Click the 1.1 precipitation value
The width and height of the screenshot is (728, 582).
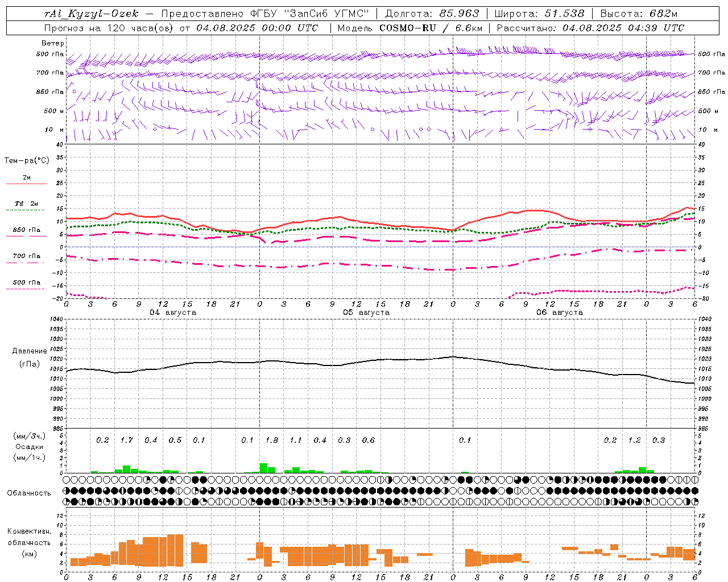296,440
